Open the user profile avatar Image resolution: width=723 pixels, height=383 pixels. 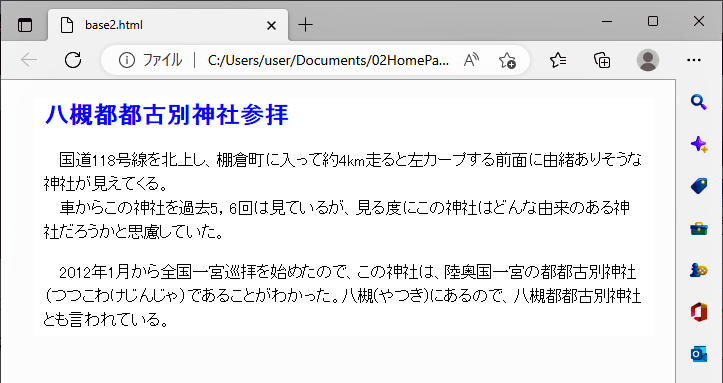tap(648, 60)
